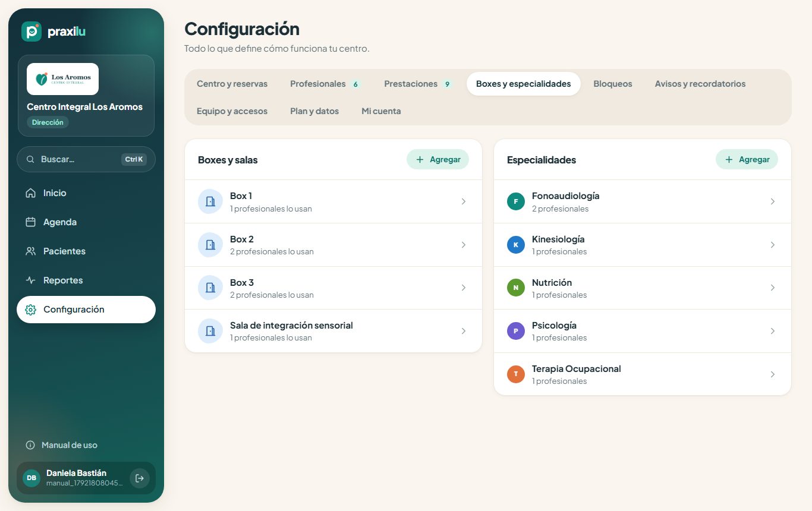Open Box 2 details chevron
This screenshot has height=511, width=812.
click(464, 245)
